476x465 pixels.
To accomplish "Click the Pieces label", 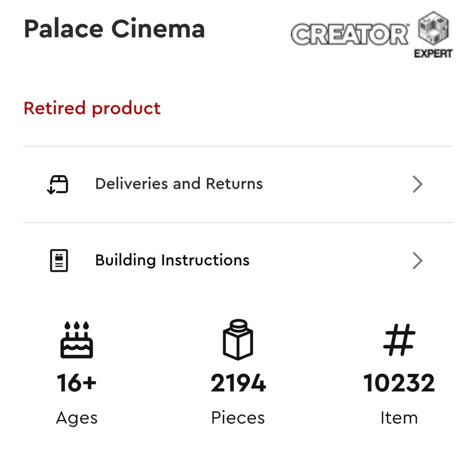I will click(238, 418).
